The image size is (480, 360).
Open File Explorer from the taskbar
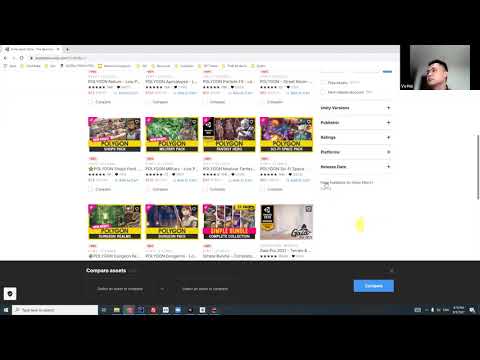coord(117,310)
